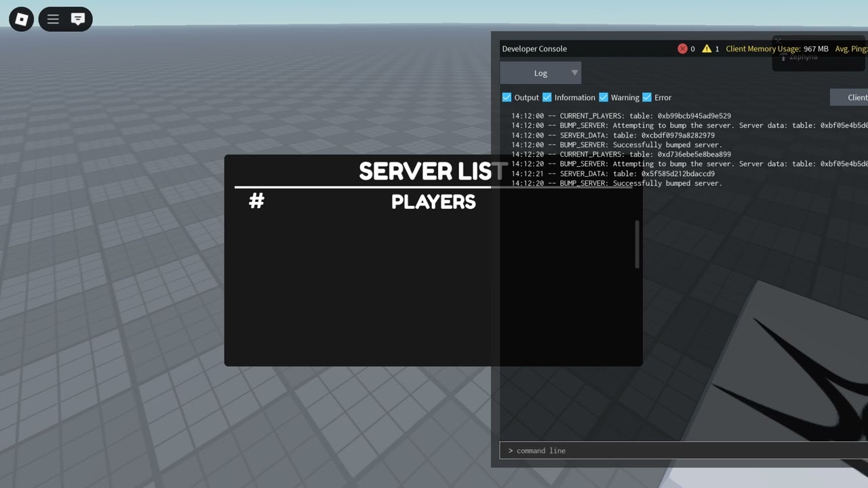Click the SERVER LIST title
Viewport: 868px width, 488px height.
pos(433,171)
